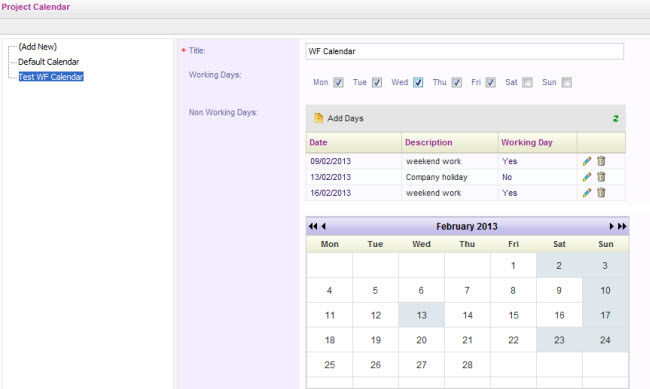Delete the 16/02/2013 entry with the trash icon
Viewport: 650px width, 389px height.
(x=601, y=192)
